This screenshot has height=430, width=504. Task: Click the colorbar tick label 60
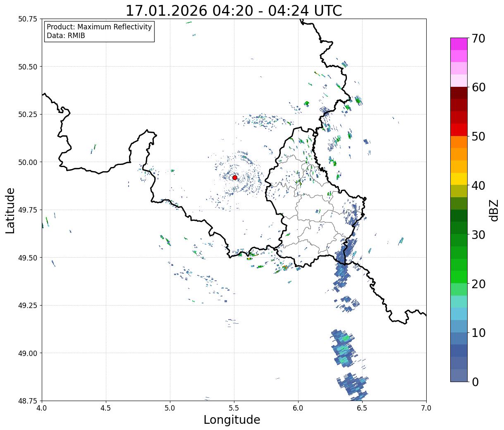[478, 87]
